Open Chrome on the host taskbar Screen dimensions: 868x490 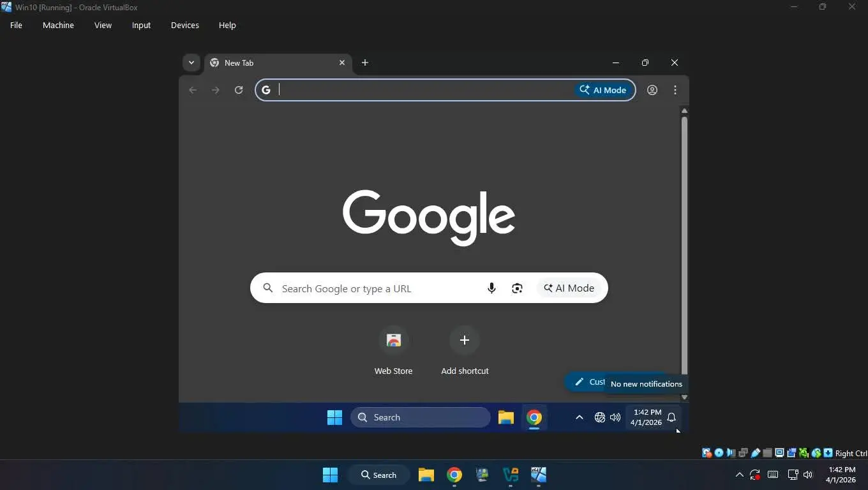pos(454,475)
